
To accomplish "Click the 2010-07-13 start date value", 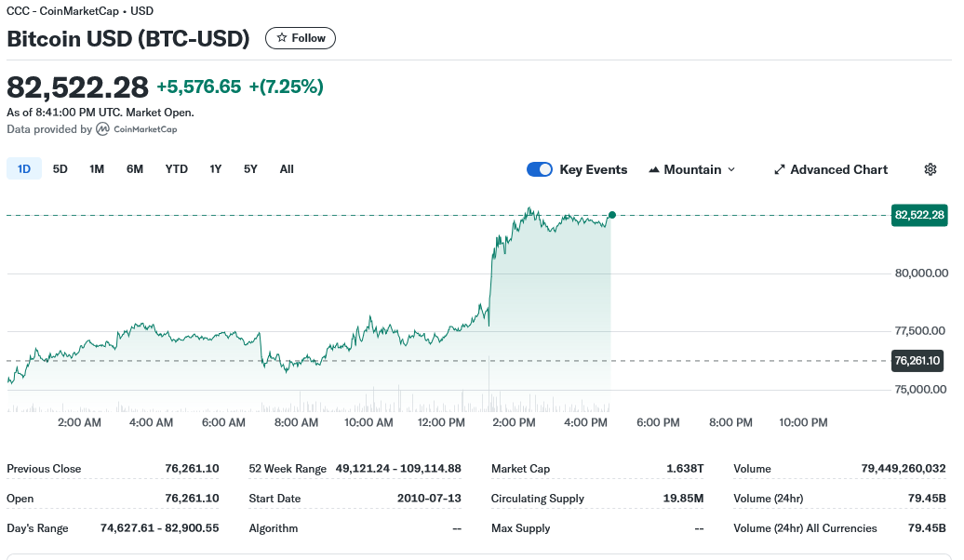I will pos(429,498).
